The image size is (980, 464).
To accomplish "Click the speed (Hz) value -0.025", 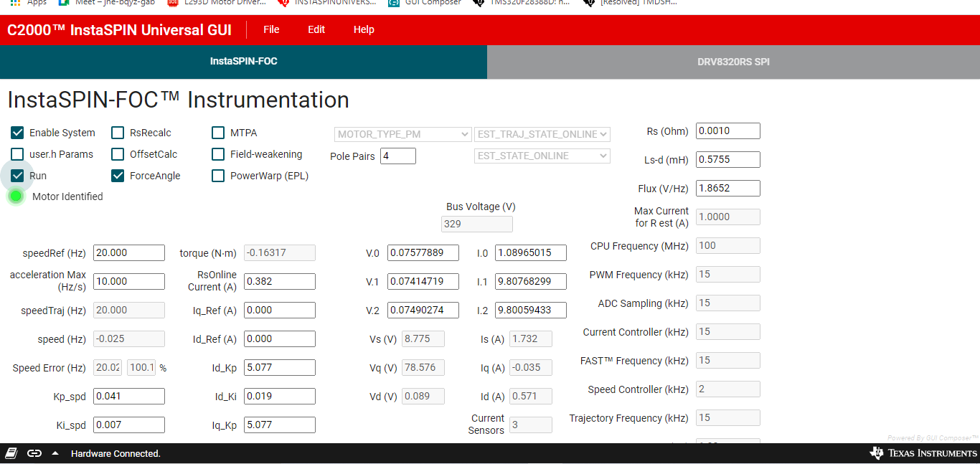I will click(x=129, y=338).
